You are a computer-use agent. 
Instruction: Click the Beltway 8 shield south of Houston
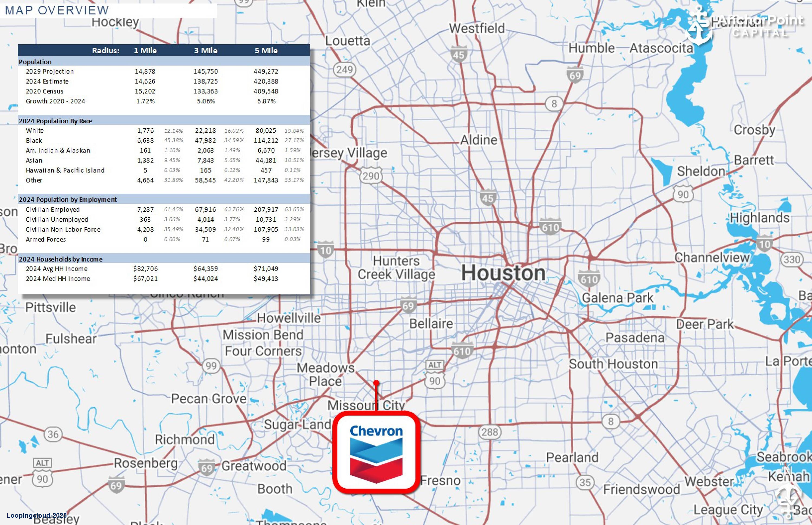611,421
